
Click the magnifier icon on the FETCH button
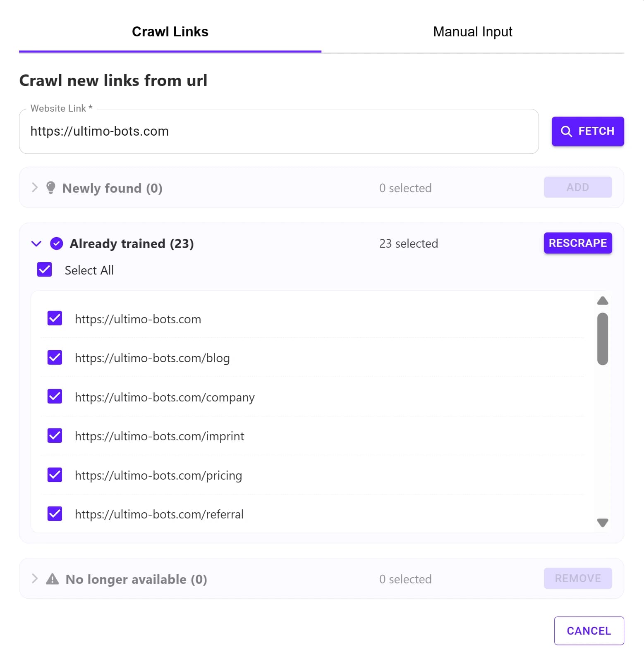[x=567, y=131]
